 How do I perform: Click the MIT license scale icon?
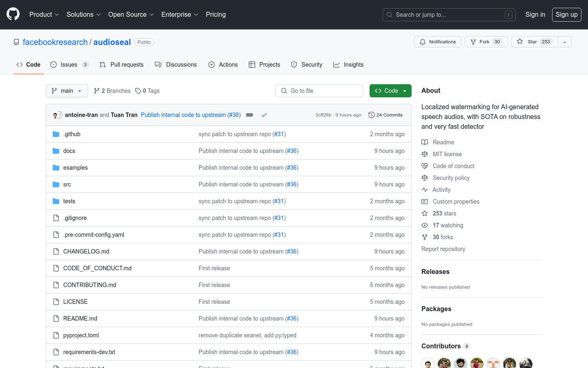click(425, 154)
